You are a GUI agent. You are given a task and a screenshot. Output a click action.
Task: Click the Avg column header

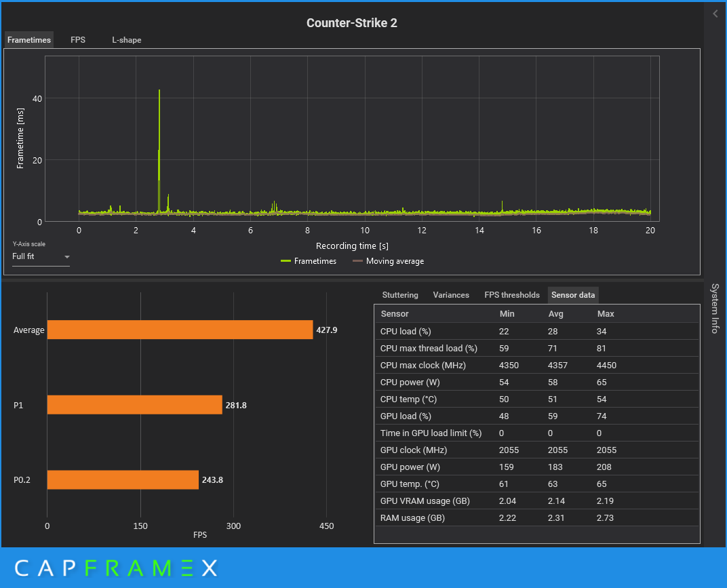tap(555, 314)
